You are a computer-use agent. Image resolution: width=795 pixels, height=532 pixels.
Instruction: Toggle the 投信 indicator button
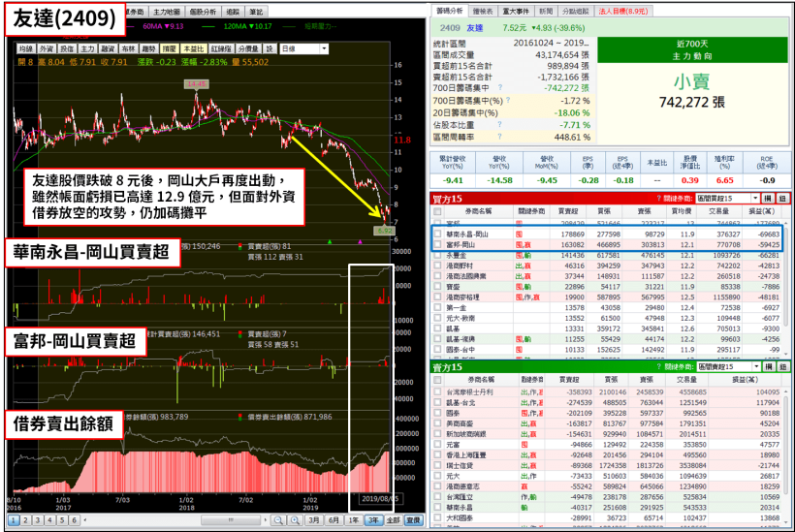pyautogui.click(x=67, y=48)
